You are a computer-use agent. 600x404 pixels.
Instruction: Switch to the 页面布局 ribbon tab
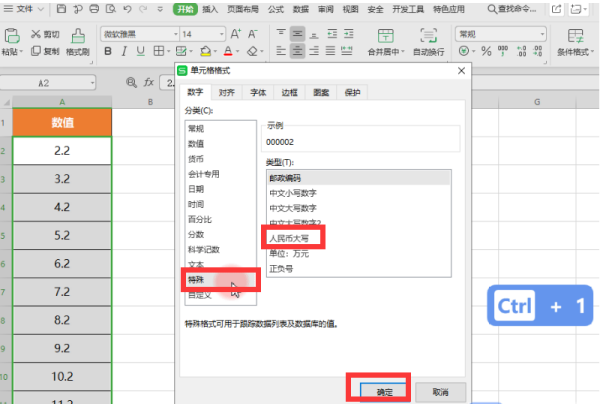point(243,9)
